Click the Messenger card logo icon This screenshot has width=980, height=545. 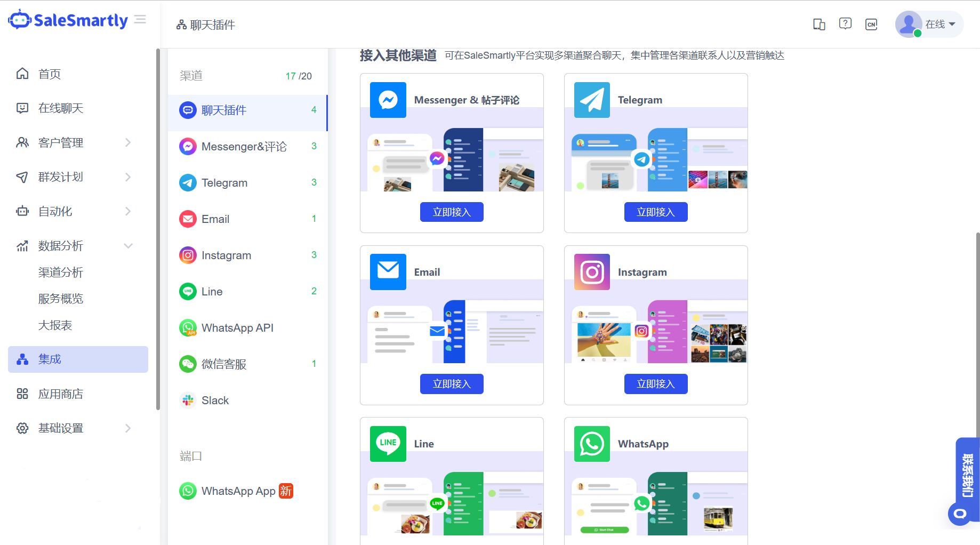tap(388, 100)
